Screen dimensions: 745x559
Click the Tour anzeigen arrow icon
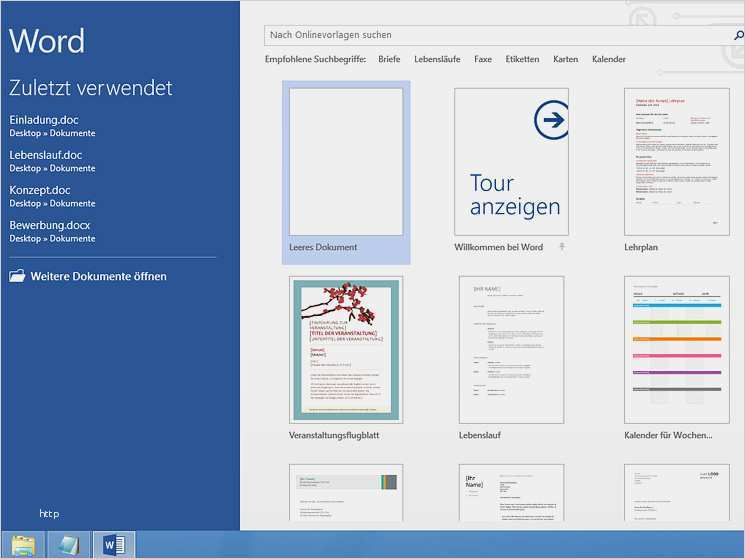(549, 122)
